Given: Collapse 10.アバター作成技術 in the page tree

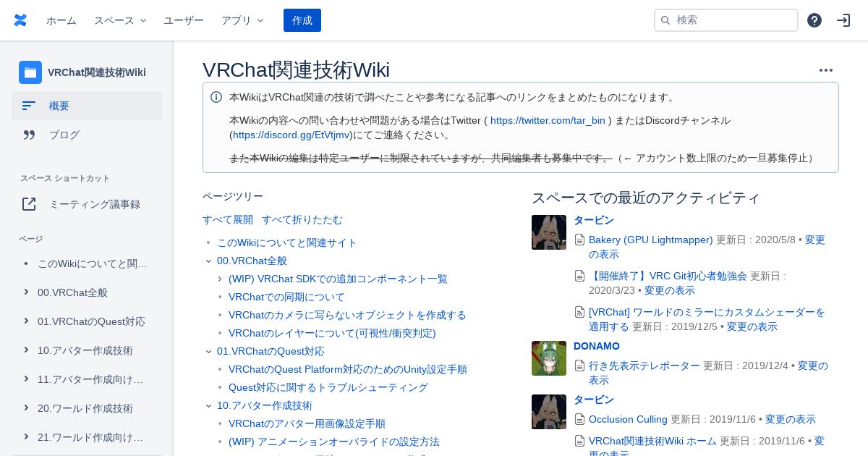Looking at the screenshot, I should pyautogui.click(x=208, y=405).
